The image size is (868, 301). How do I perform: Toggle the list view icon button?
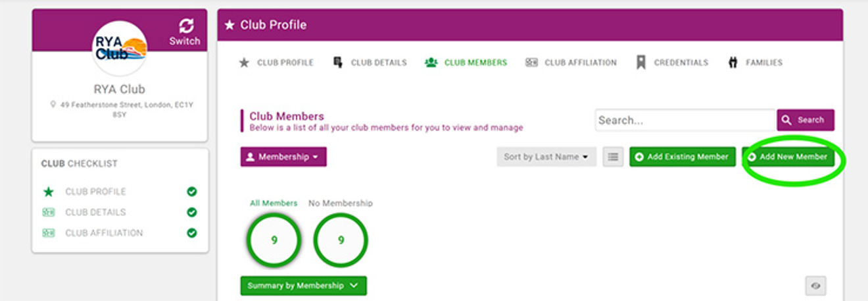click(x=613, y=157)
